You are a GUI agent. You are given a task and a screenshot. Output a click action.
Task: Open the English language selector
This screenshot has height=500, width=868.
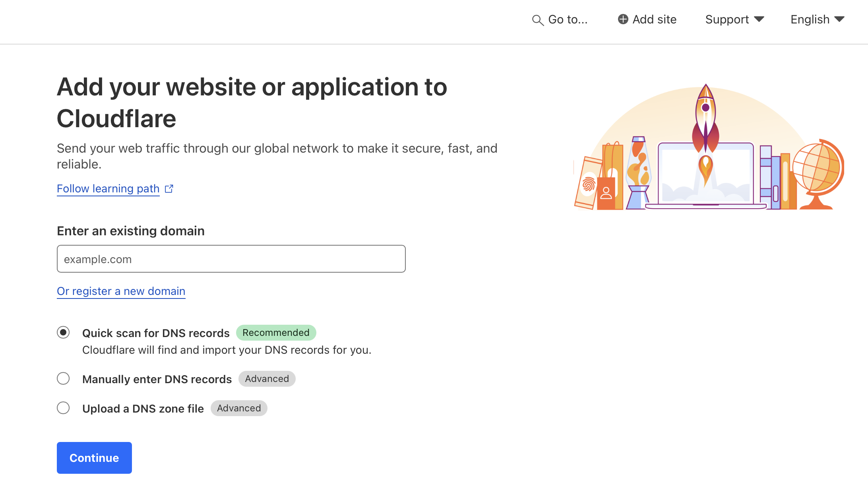coord(810,19)
